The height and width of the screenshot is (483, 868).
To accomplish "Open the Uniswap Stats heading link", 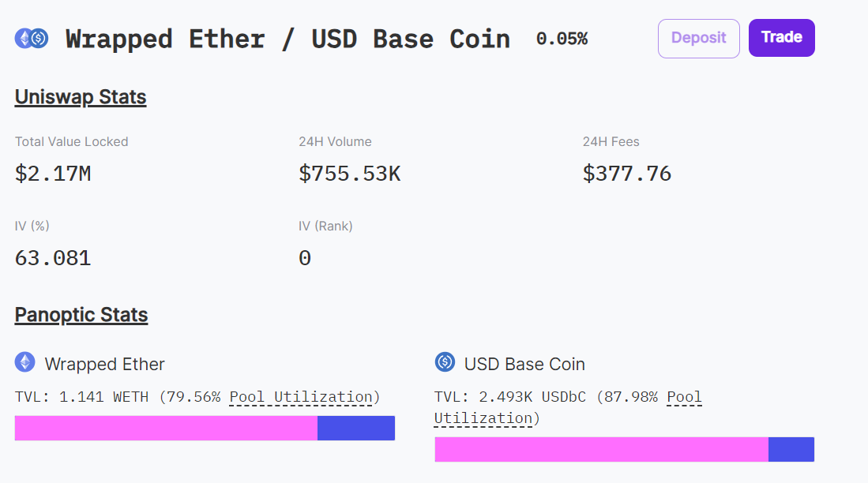I will [81, 97].
